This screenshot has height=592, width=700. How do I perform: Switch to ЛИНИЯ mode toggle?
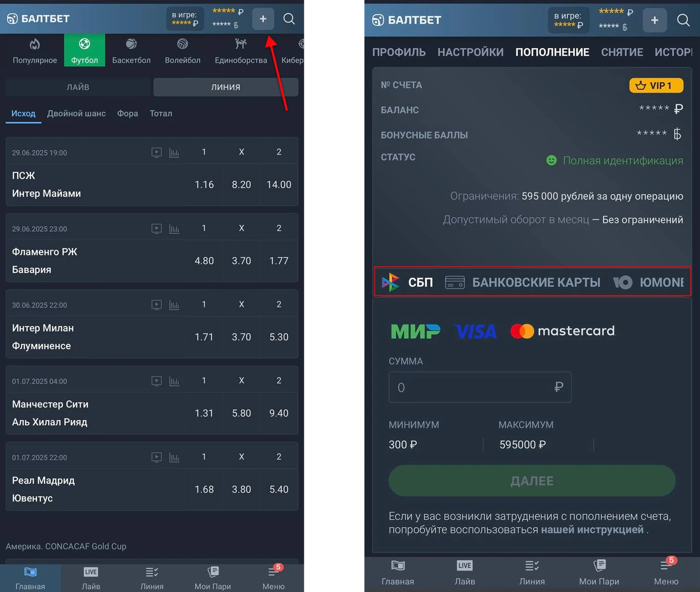click(226, 87)
